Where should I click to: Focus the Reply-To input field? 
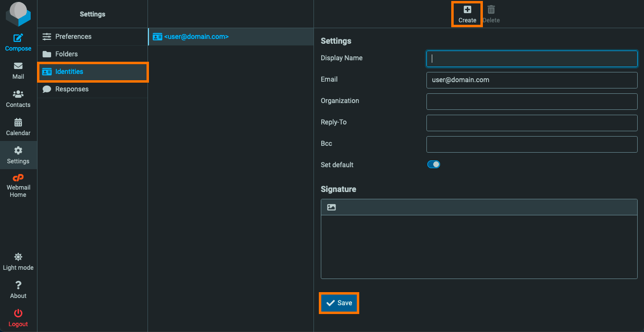pos(532,123)
